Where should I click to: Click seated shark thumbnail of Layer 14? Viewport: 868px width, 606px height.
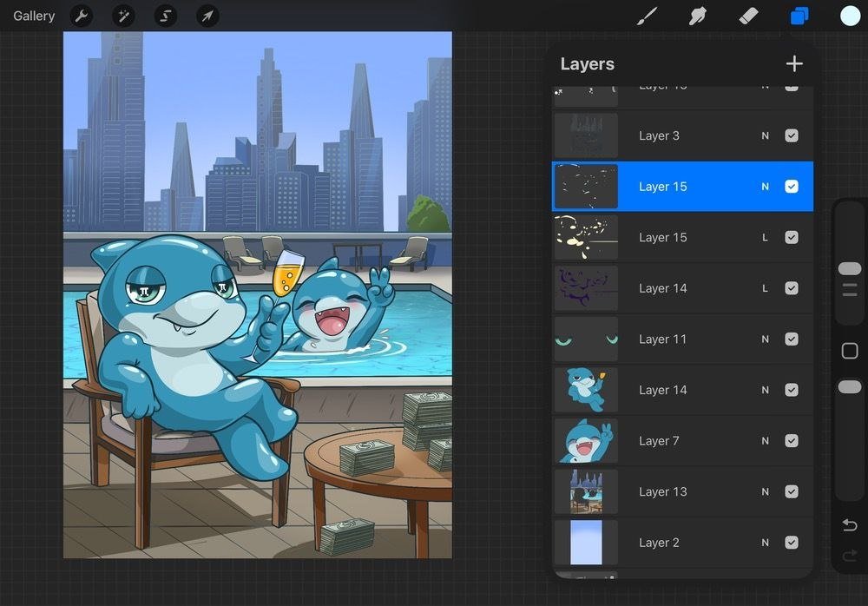pyautogui.click(x=586, y=390)
